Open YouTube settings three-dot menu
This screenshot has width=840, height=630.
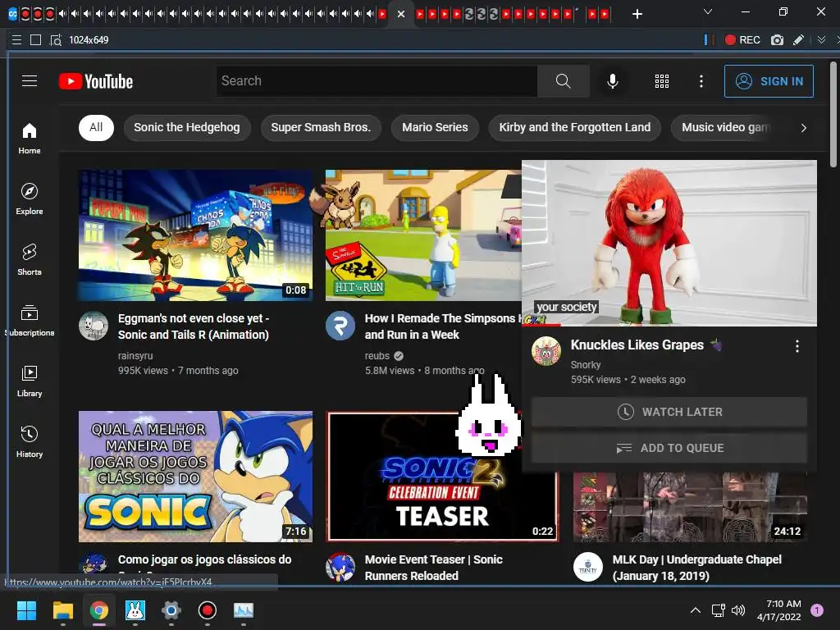[701, 81]
